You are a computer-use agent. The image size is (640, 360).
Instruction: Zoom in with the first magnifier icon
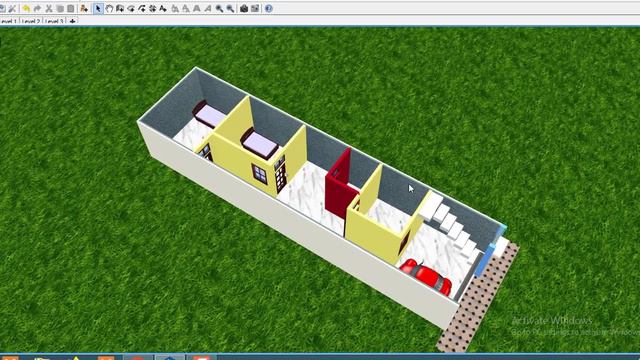pos(219,8)
